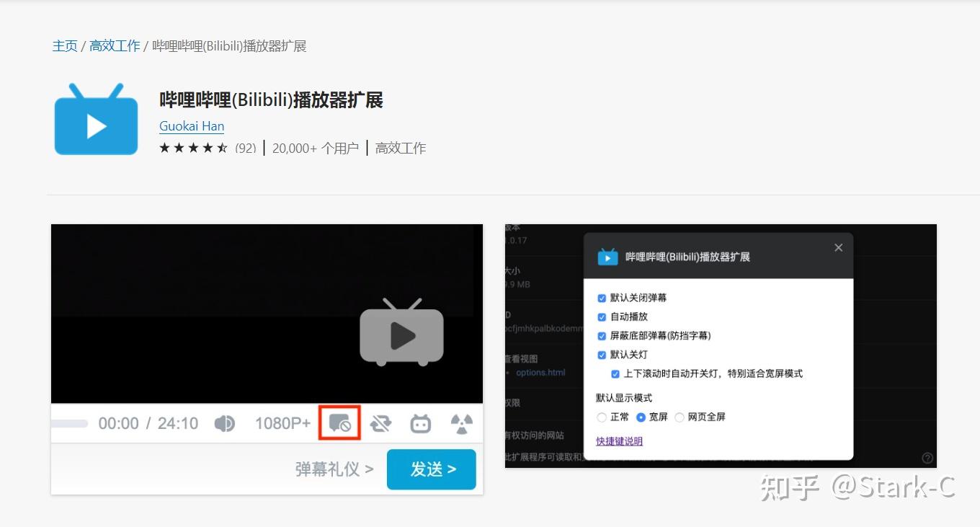
Task: Disable 默认关闭弹幕 checkbox
Action: (602, 298)
